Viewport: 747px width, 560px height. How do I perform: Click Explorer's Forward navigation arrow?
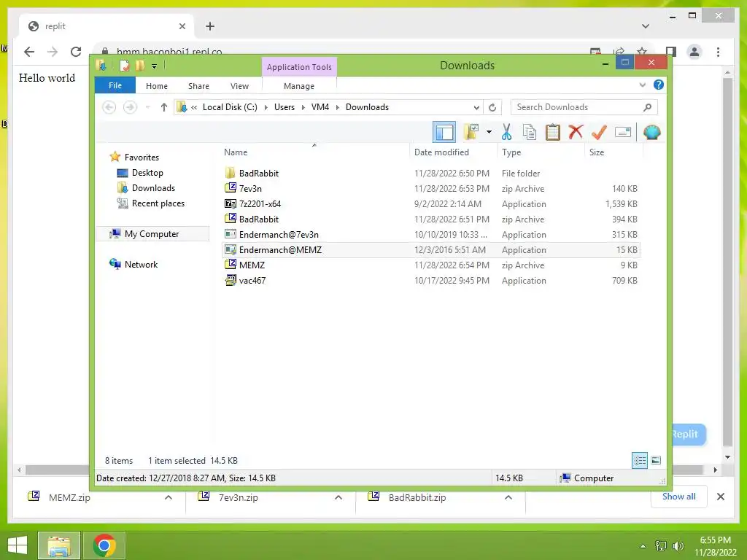tap(130, 107)
